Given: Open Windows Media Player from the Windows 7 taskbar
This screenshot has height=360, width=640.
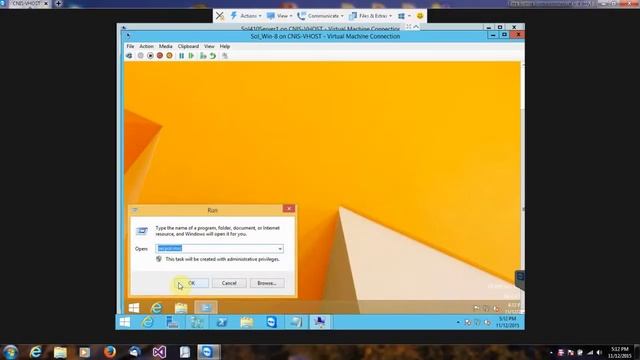Looking at the screenshot, I should click(x=84, y=352).
